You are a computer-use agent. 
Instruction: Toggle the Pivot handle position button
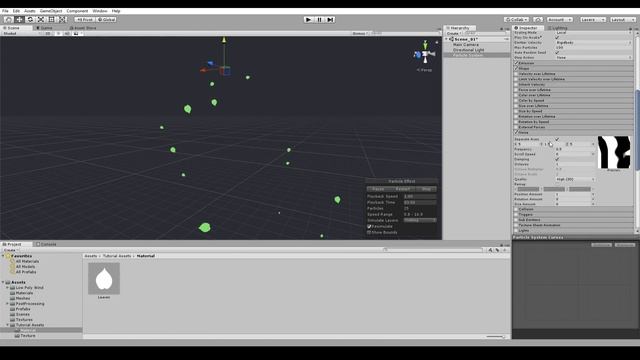click(84, 19)
